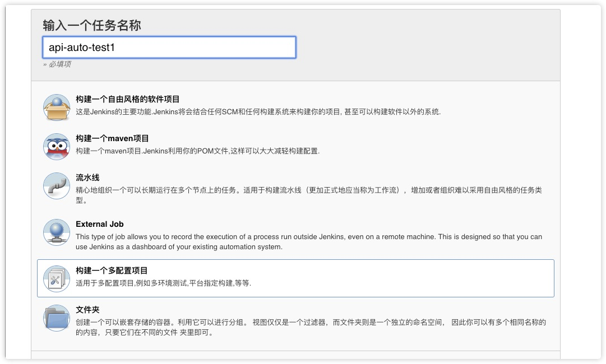
Task: Choose 构建一个maven项目 title
Action: point(113,138)
